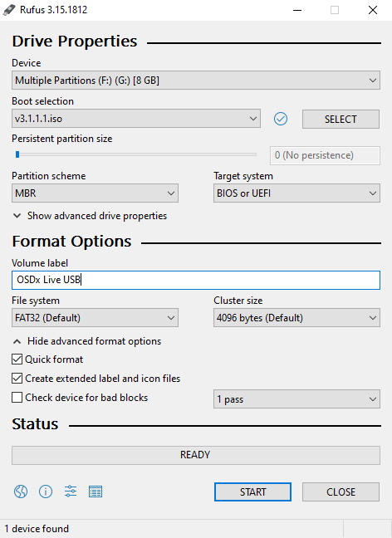Click the Volume label text field
The height and width of the screenshot is (538, 392).
(x=196, y=280)
